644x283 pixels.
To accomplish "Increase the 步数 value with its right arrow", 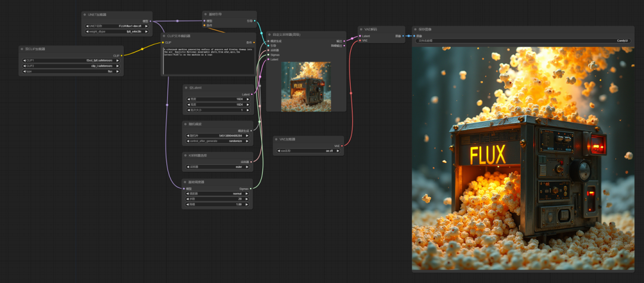I will (x=247, y=199).
